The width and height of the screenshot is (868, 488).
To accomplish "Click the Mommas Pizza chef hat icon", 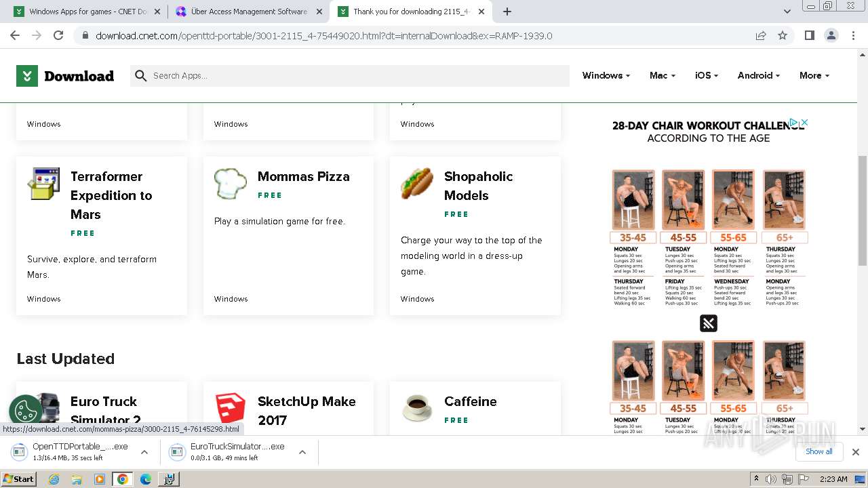I will (231, 184).
